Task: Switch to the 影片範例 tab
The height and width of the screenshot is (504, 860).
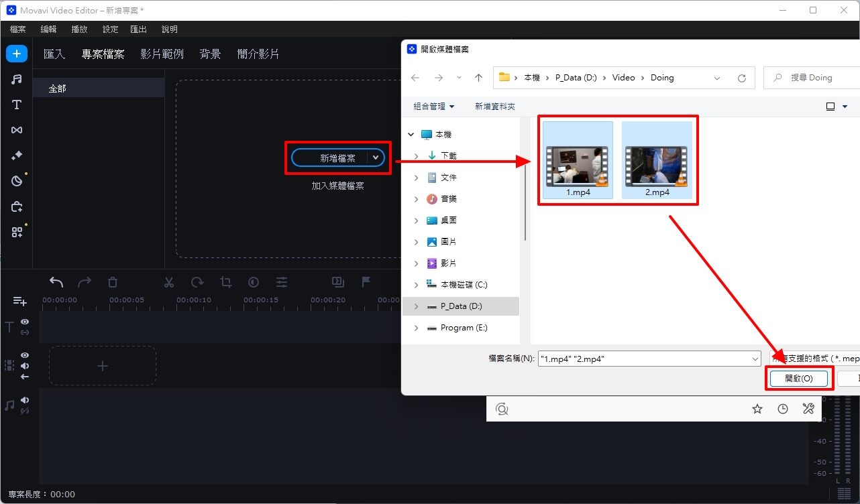Action: (162, 54)
